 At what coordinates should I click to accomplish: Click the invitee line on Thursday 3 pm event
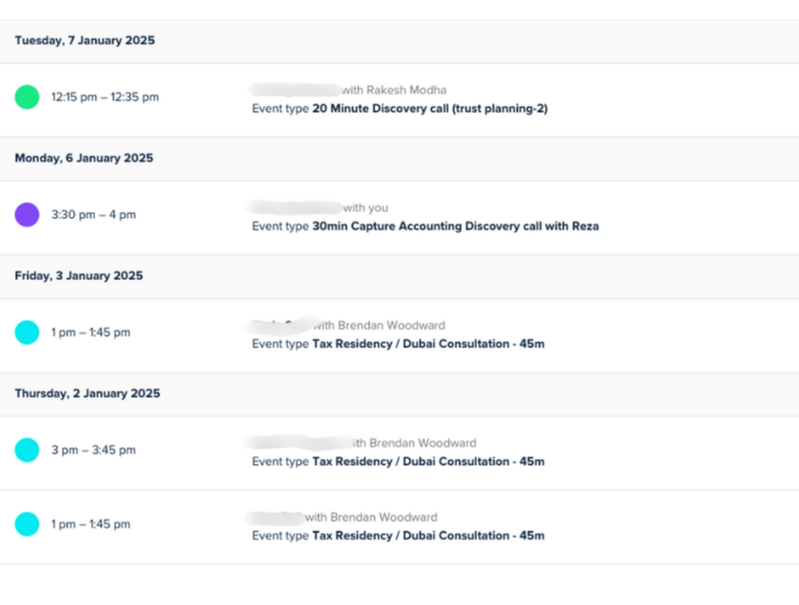click(x=362, y=443)
